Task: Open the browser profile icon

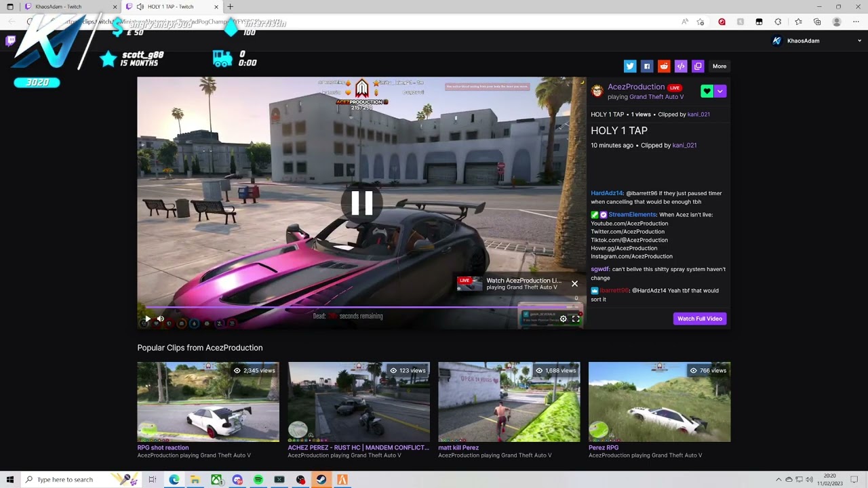Action: coord(837,22)
